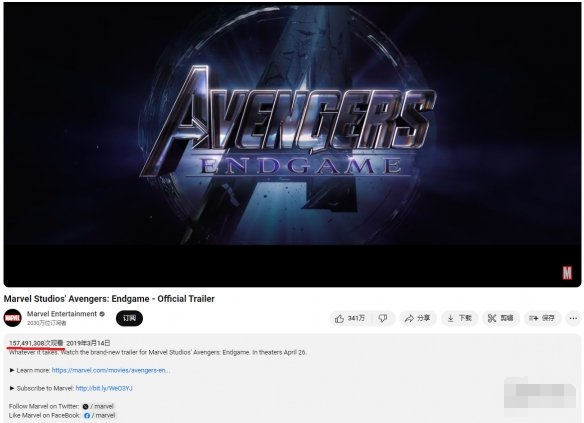Click the Marvel M watermark in the video
584x423 pixels.
pos(567,273)
